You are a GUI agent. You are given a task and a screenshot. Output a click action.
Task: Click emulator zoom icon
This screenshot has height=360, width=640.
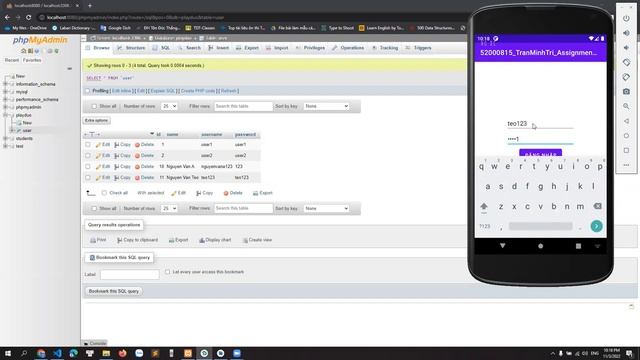point(626,106)
